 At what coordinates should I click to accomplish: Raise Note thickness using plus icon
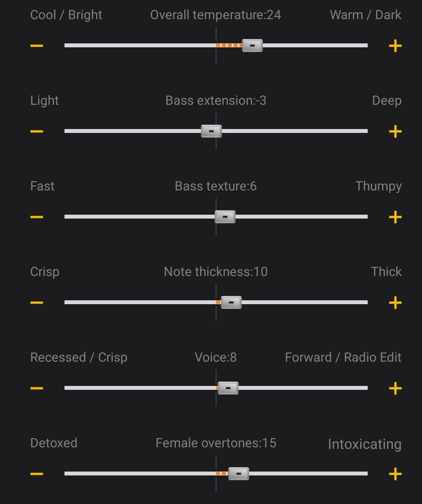[x=395, y=303]
